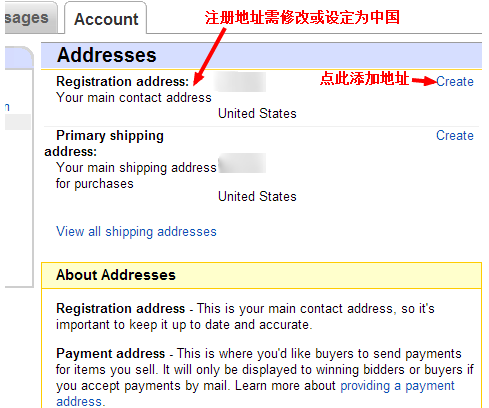
Task: Click the Primary shipping address label
Action: click(x=104, y=143)
